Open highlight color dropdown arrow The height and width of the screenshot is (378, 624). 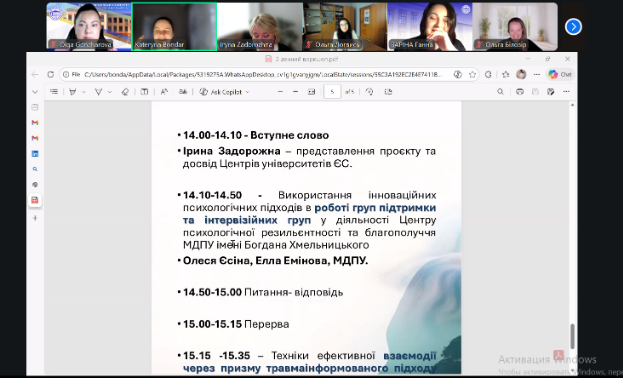pos(84,92)
